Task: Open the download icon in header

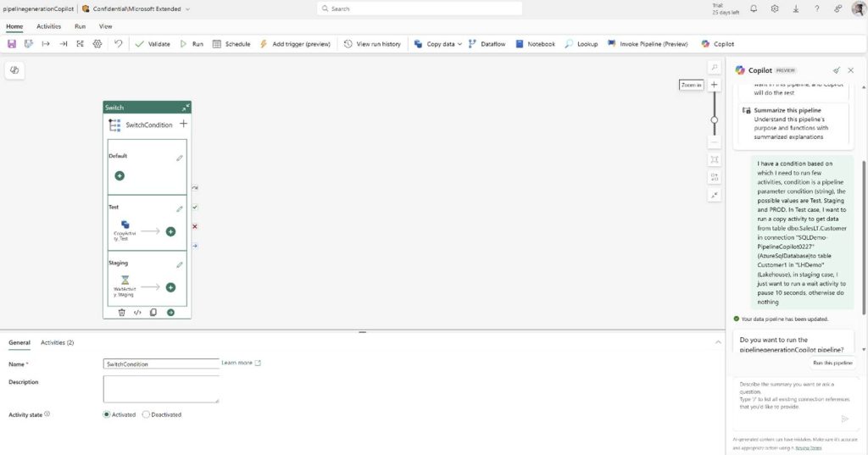Action: [795, 8]
